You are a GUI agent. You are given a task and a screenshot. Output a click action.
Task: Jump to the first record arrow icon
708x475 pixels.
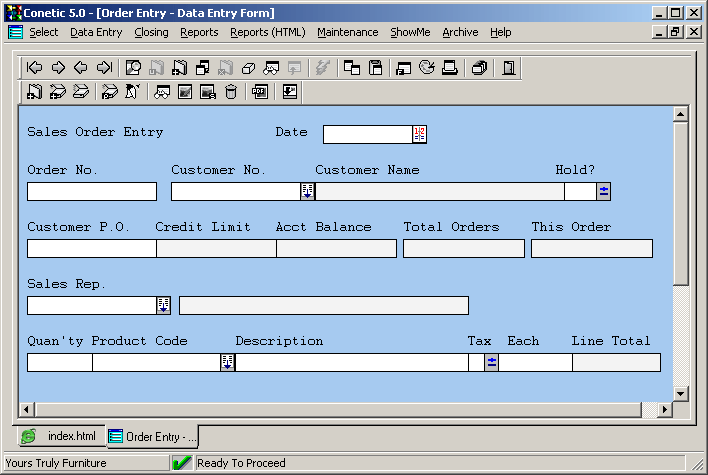[x=35, y=68]
